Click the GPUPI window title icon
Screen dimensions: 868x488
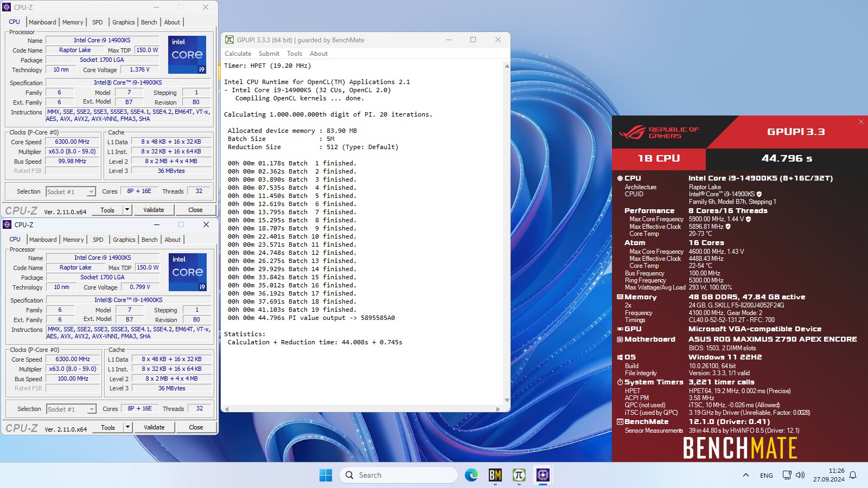click(x=229, y=40)
